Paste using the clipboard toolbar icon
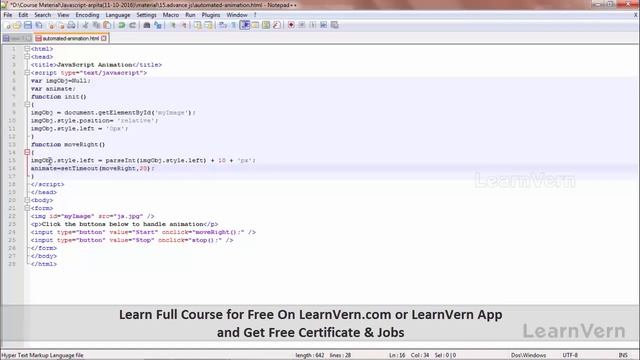 click(107, 25)
